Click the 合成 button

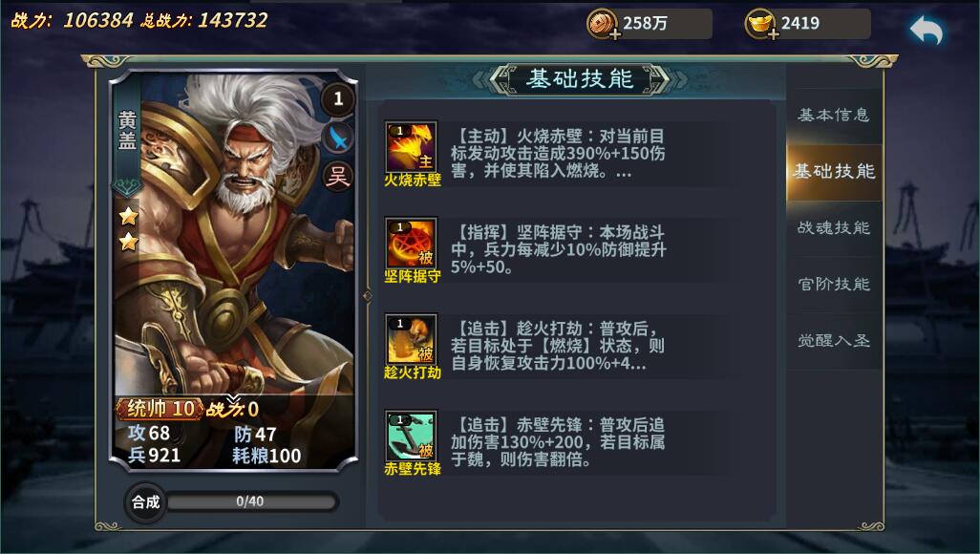coord(145,501)
